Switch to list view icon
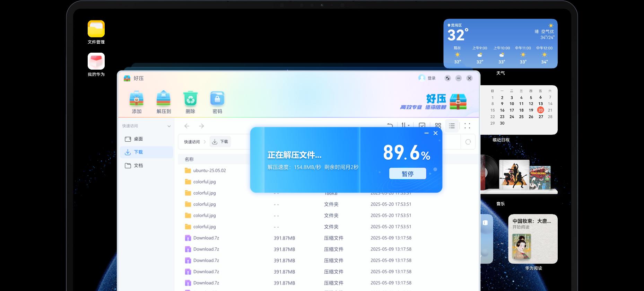644x291 pixels. pos(452,126)
